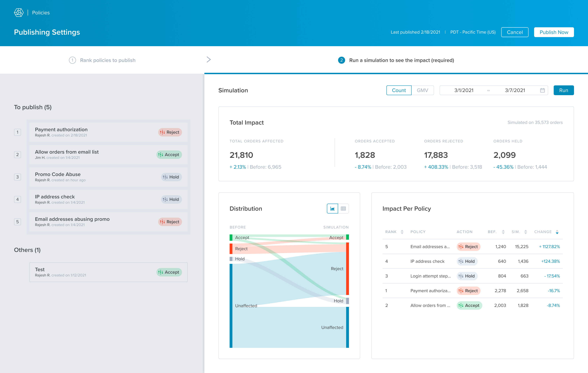Screen dimensions: 588x373
Task: Click step 1 numbered circle icon
Action: pos(72,60)
